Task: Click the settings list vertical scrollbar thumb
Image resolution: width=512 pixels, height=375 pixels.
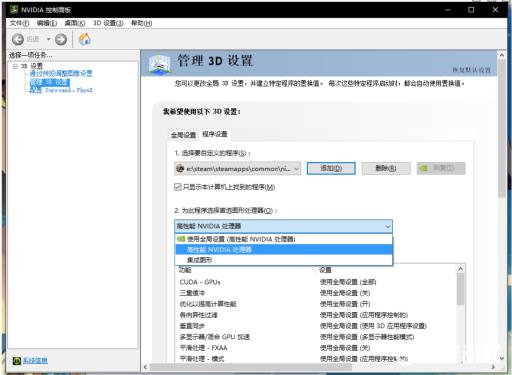Action: [461, 289]
